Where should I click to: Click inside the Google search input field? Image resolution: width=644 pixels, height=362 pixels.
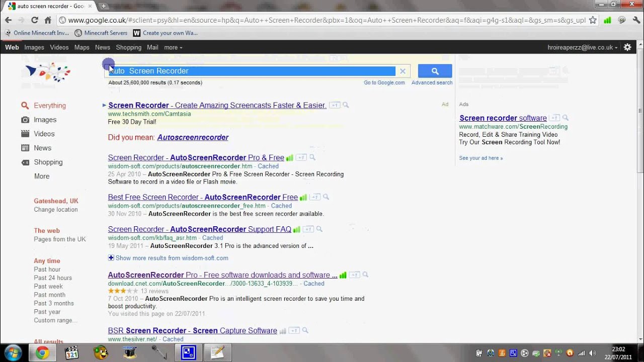pyautogui.click(x=252, y=71)
